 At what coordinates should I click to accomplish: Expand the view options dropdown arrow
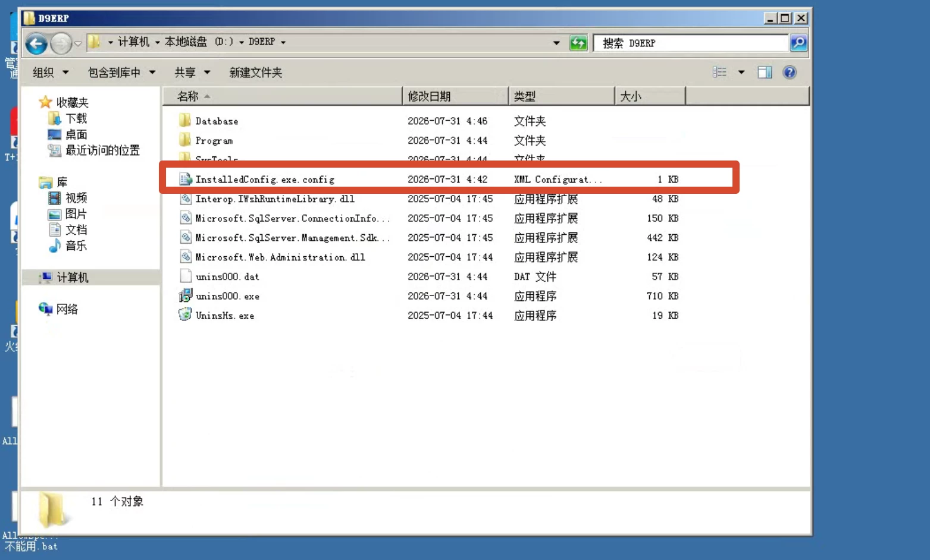pos(741,73)
